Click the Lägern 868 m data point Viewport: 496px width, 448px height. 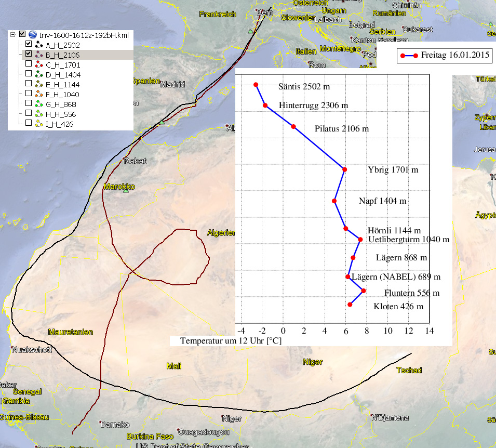pyautogui.click(x=353, y=258)
